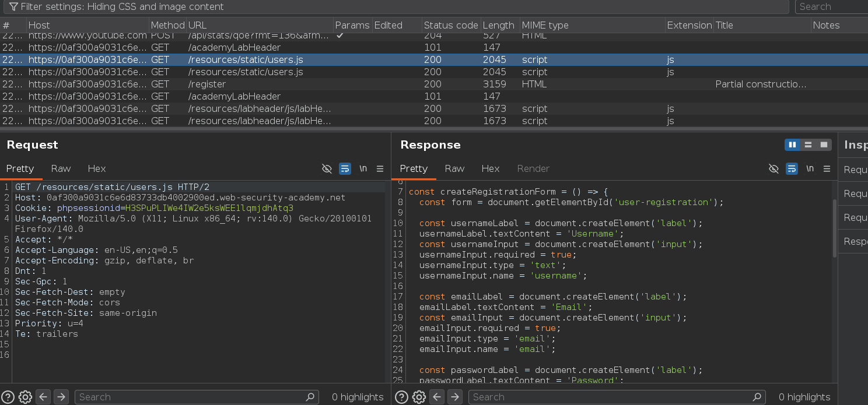This screenshot has height=405, width=868.
Task: Sort history by the Status code column
Action: 452,25
